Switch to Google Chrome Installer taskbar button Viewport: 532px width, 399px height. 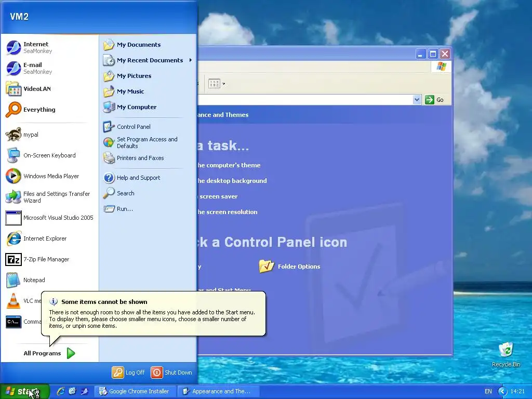tap(135, 391)
